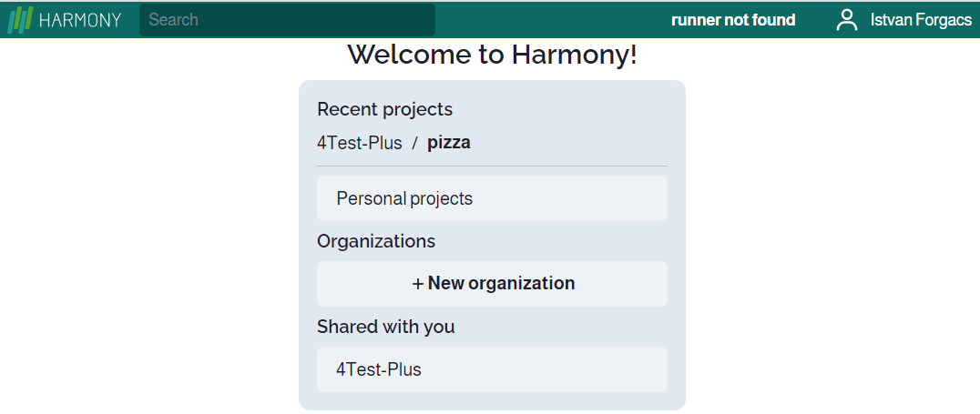
Task: Open 4Test-Plus in Recent projects
Action: (360, 143)
